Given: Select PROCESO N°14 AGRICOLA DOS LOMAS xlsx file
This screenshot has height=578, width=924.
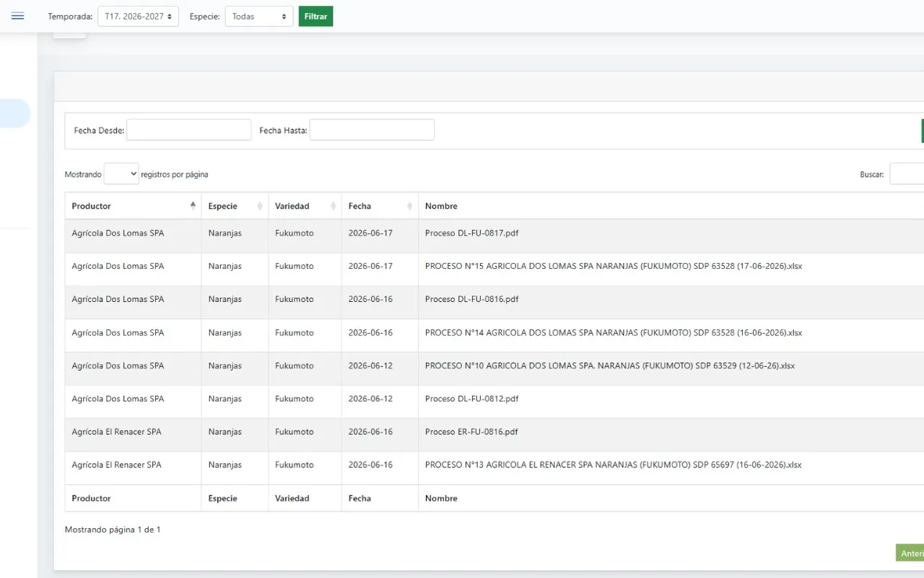Looking at the screenshot, I should pos(614,333).
